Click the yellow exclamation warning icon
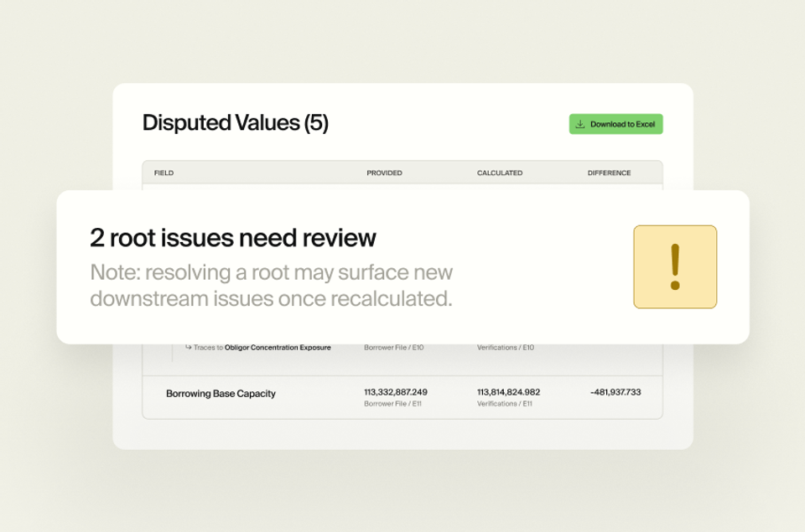 coord(675,266)
